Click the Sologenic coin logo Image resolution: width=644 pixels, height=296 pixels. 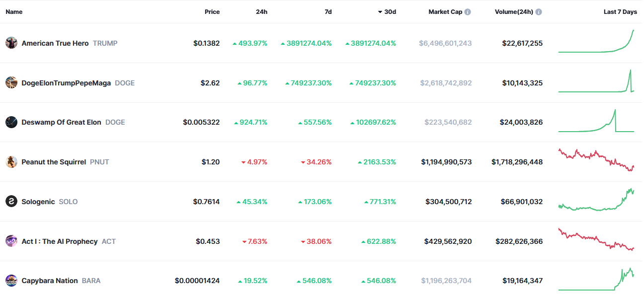(11, 202)
